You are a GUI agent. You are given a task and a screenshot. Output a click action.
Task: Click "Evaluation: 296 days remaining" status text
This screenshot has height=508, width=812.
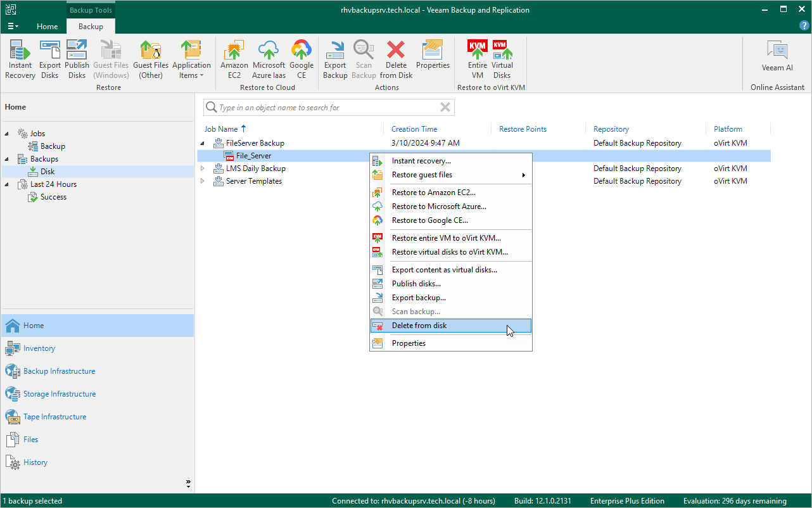pyautogui.click(x=735, y=501)
